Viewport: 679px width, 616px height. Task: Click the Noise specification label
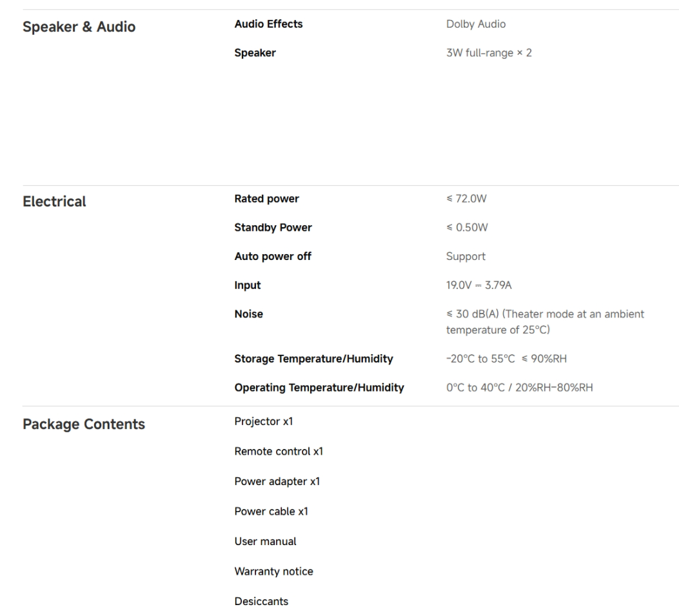pos(249,314)
